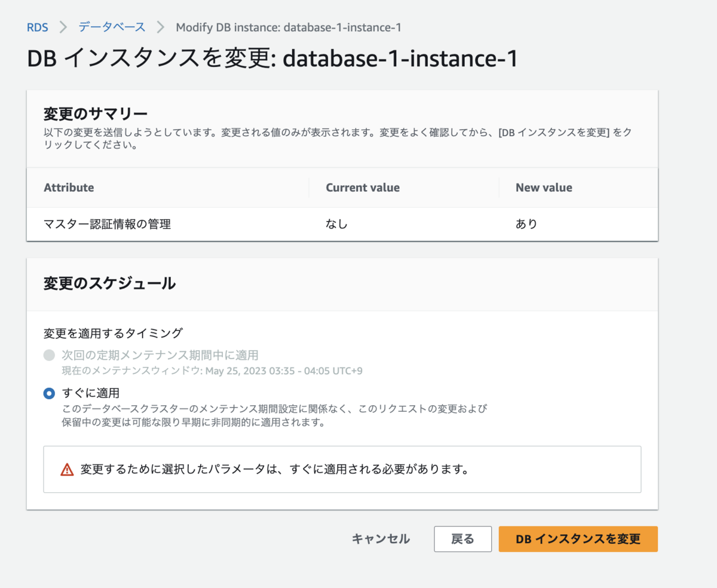Click the 変更のスケジュール section heading
Viewport: 717px width, 588px height.
pos(109,283)
